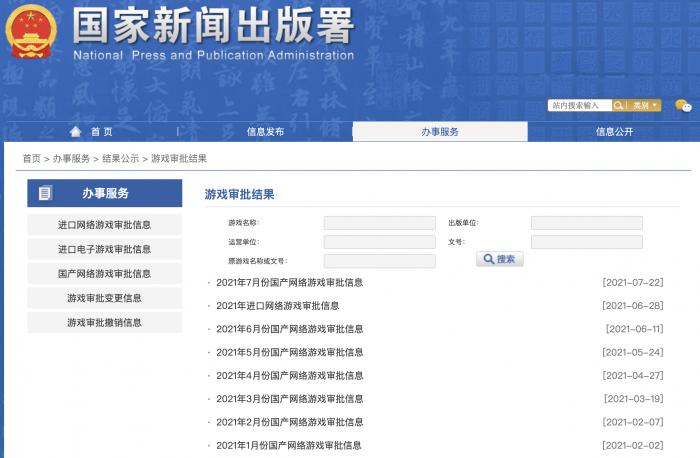Open the WeChat chat bubble icon
Image resolution: width=700 pixels, height=458 pixels.
683,106
